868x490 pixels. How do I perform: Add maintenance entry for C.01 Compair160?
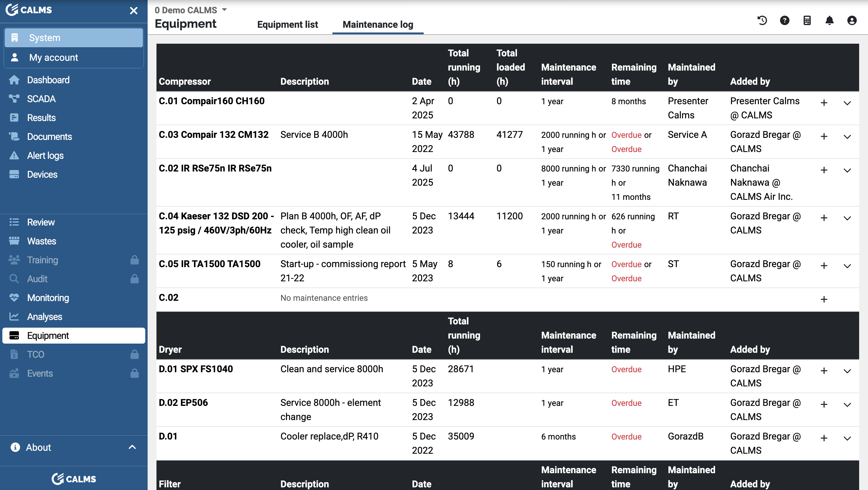pyautogui.click(x=824, y=103)
